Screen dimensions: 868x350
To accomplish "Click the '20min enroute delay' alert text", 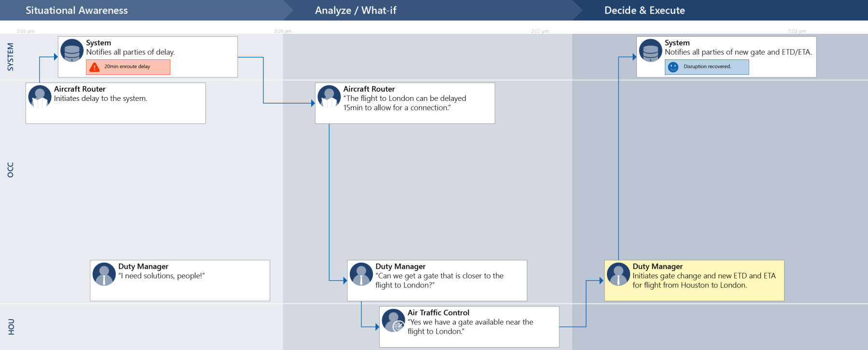I will pos(127,67).
